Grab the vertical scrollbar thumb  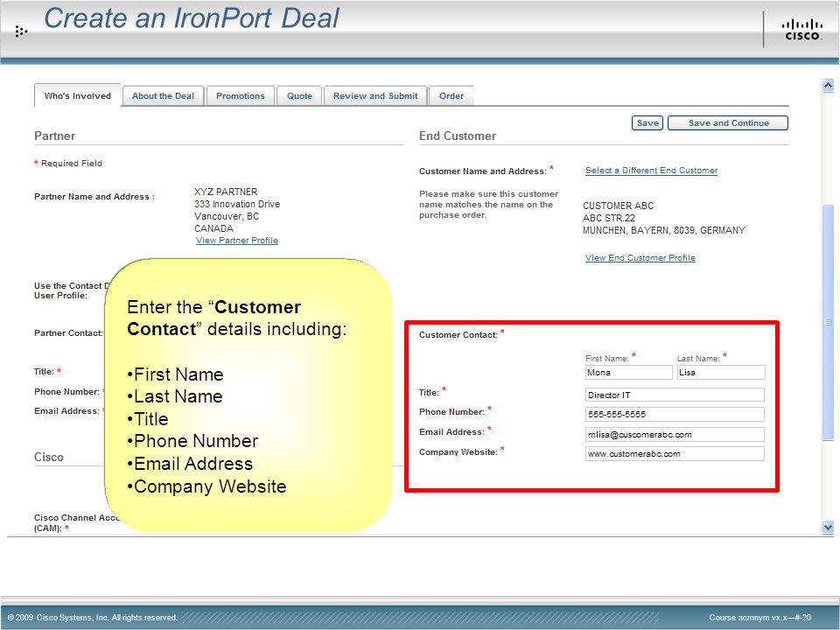(x=828, y=322)
